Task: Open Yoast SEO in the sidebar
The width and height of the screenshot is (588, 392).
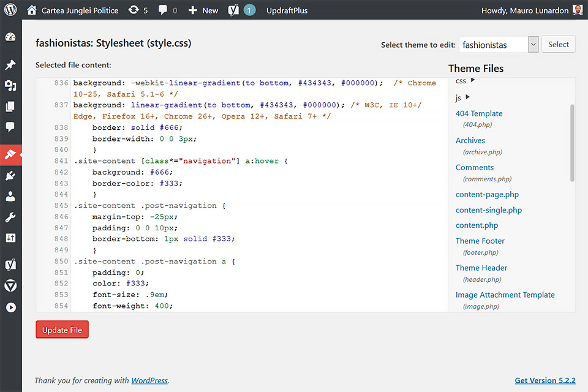Action: click(10, 265)
